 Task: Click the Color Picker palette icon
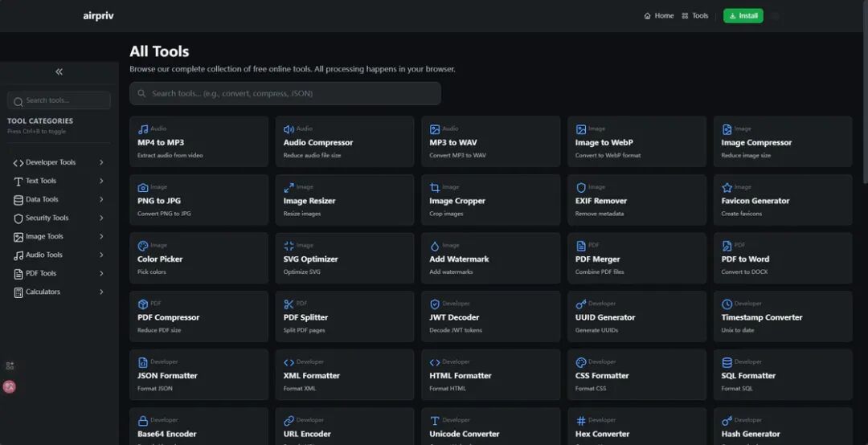143,246
